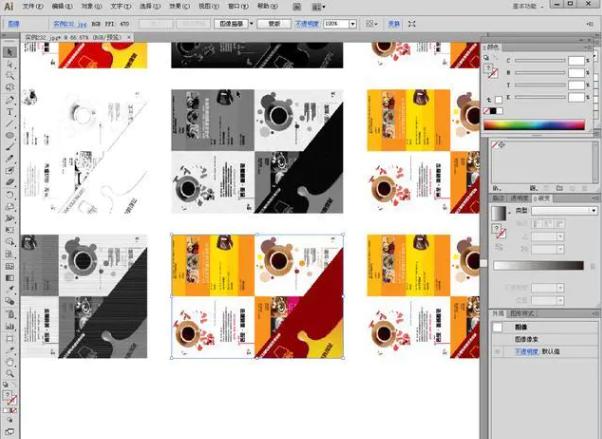
Task: Click the gradient ramp slider
Action: coord(538,265)
